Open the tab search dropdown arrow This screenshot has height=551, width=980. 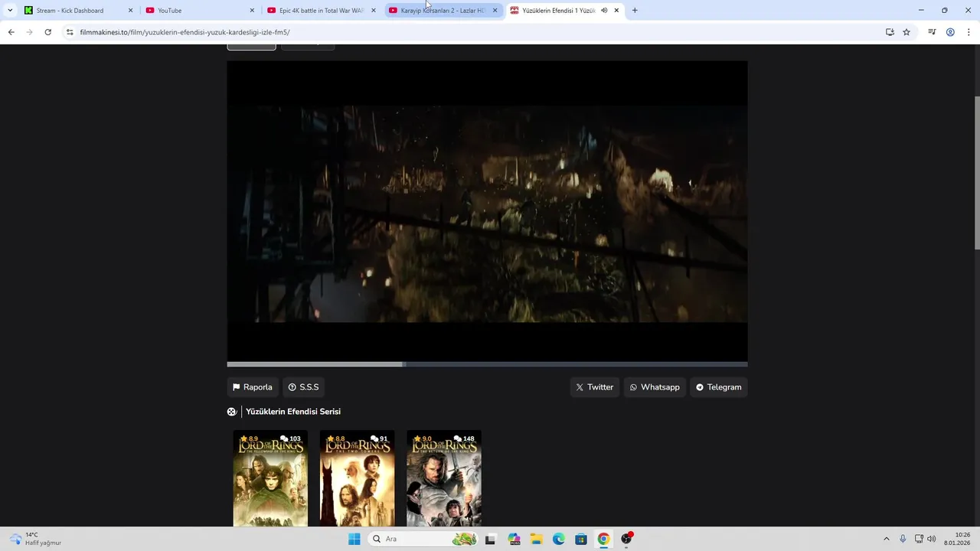pos(10,10)
